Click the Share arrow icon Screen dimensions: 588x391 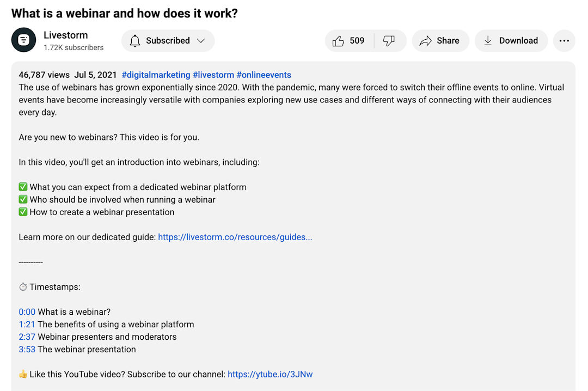pos(425,40)
